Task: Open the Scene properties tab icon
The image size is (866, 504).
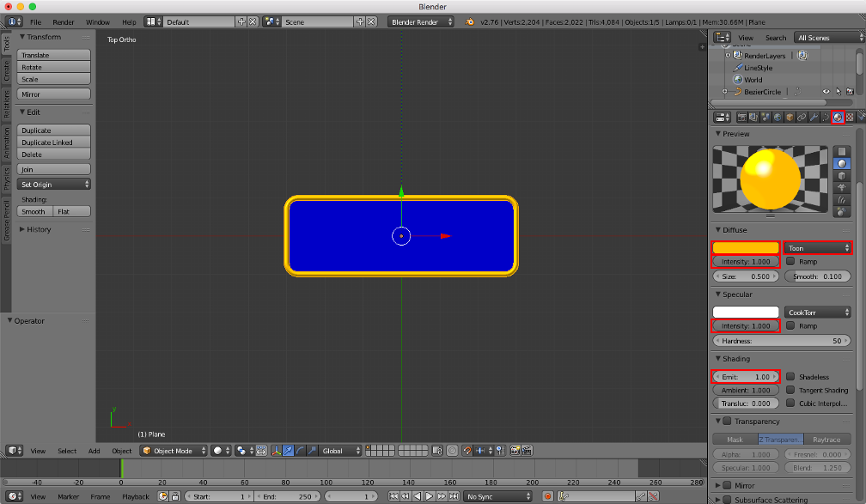Action: point(765,117)
